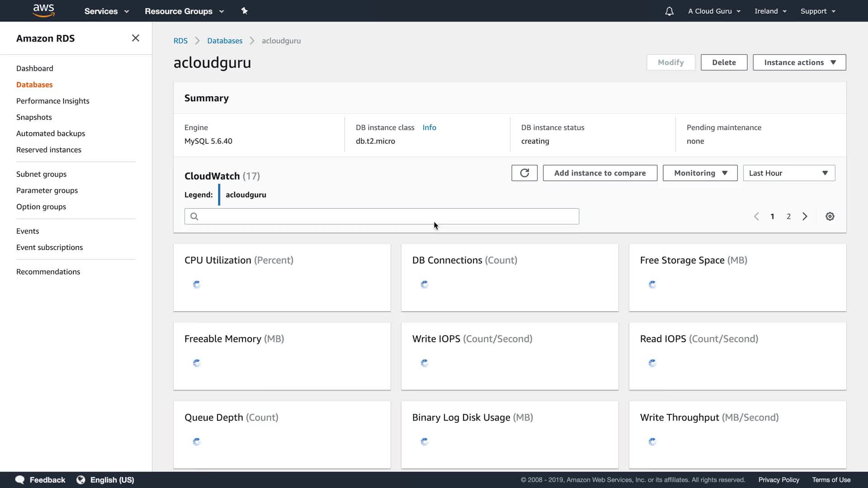868x488 pixels.
Task: Open the Services menu
Action: (x=106, y=11)
